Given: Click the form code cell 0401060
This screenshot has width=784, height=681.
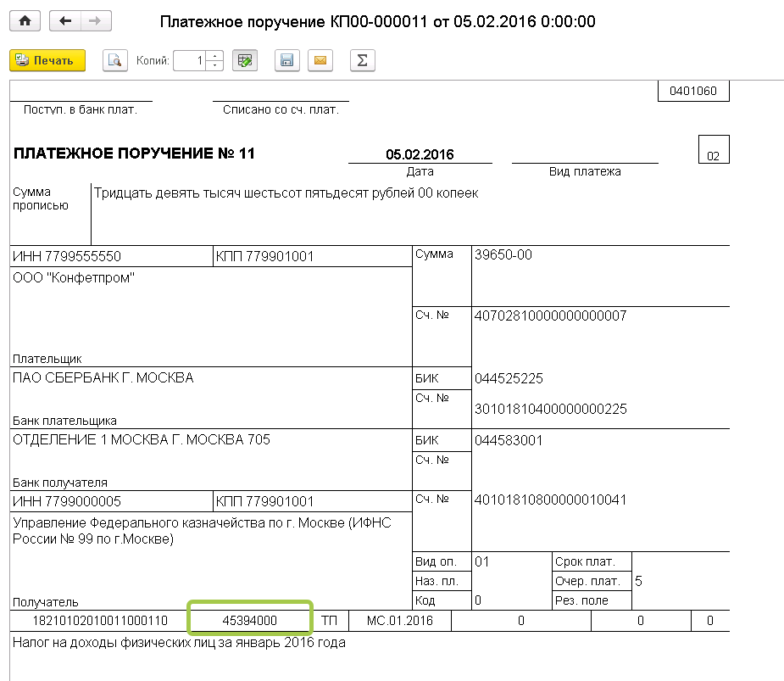Looking at the screenshot, I should coord(692,92).
